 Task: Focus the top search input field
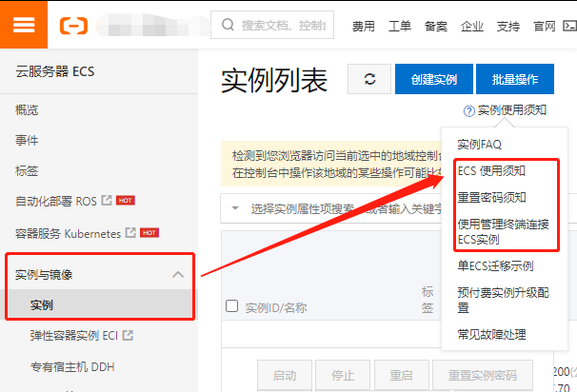(x=272, y=25)
